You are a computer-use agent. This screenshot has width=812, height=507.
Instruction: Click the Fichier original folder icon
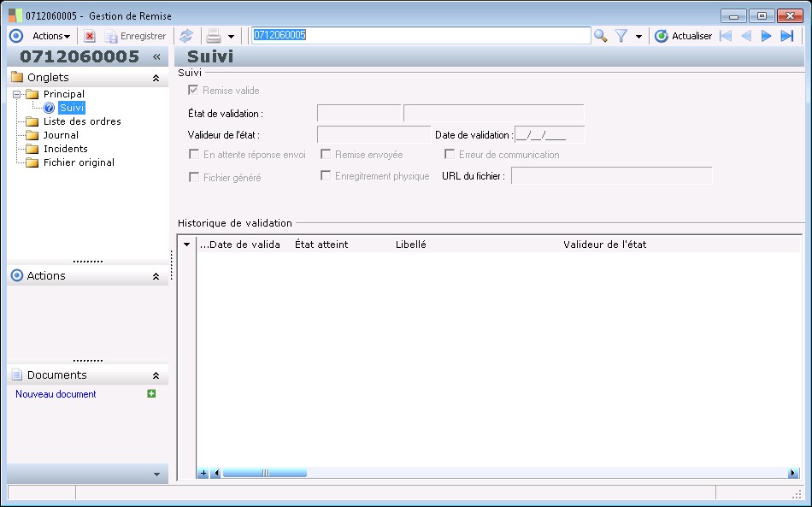point(32,162)
